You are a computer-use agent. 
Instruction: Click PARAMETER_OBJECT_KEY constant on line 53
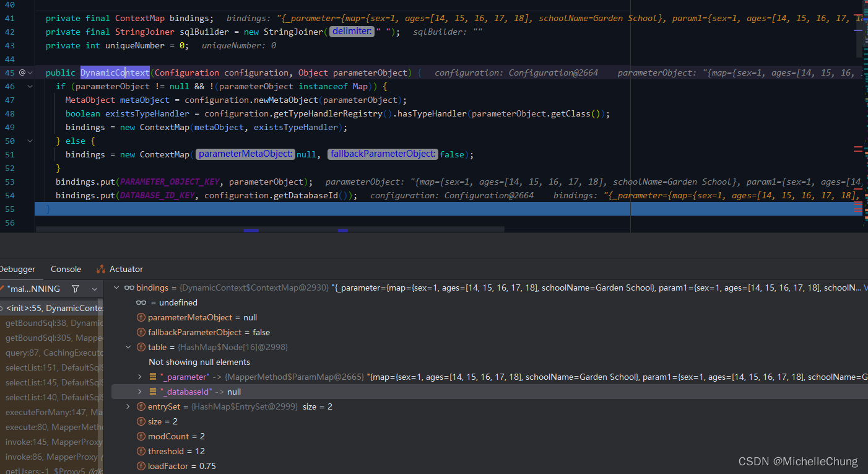click(169, 182)
